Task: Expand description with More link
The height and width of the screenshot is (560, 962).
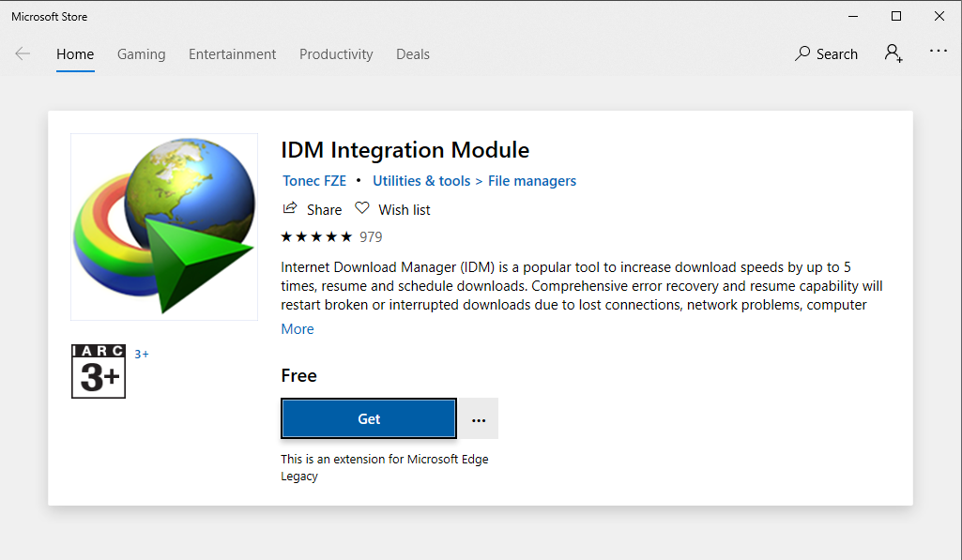Action: (x=298, y=329)
